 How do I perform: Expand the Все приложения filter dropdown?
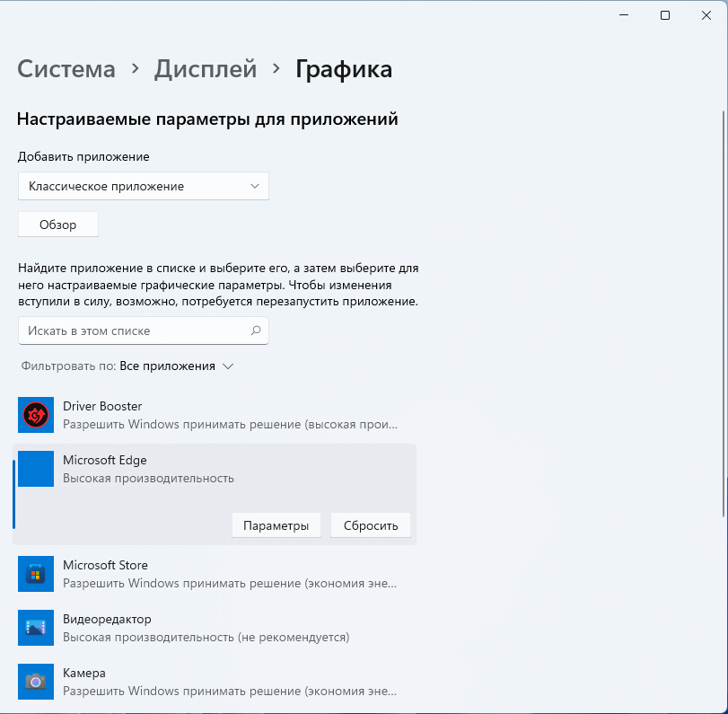(x=177, y=366)
